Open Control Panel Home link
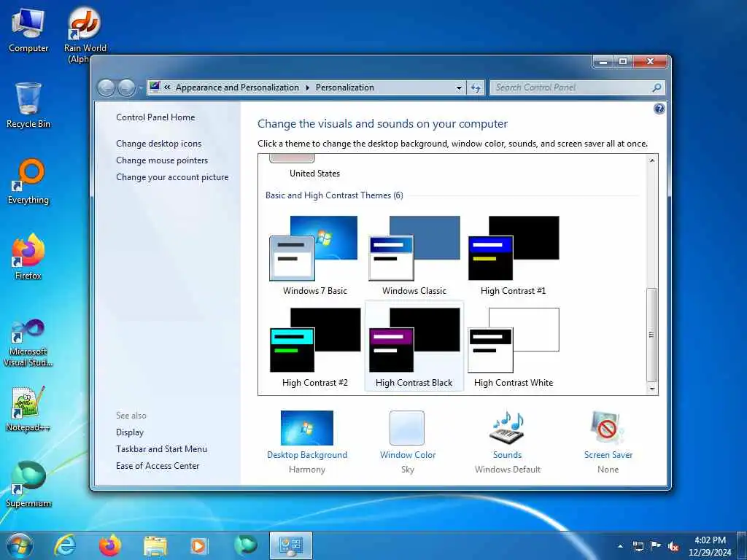The image size is (747, 560). pyautogui.click(x=155, y=117)
